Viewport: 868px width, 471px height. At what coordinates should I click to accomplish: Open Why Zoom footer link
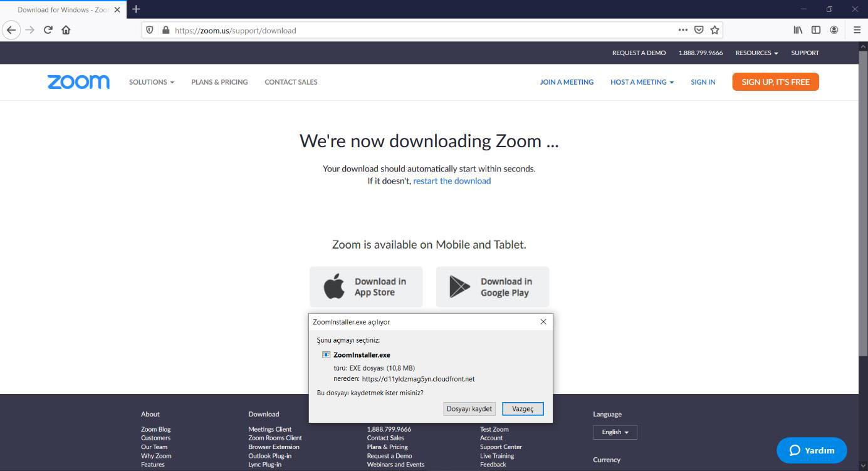coord(156,455)
